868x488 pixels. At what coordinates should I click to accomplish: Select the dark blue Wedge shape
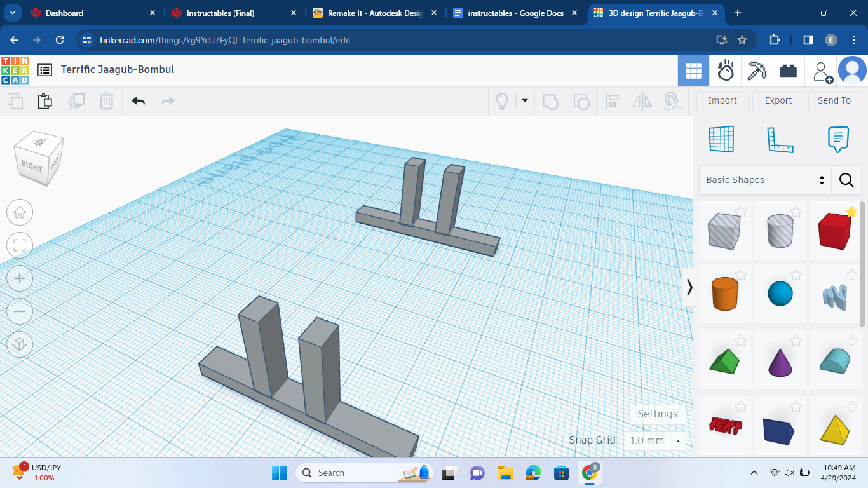[x=779, y=431]
